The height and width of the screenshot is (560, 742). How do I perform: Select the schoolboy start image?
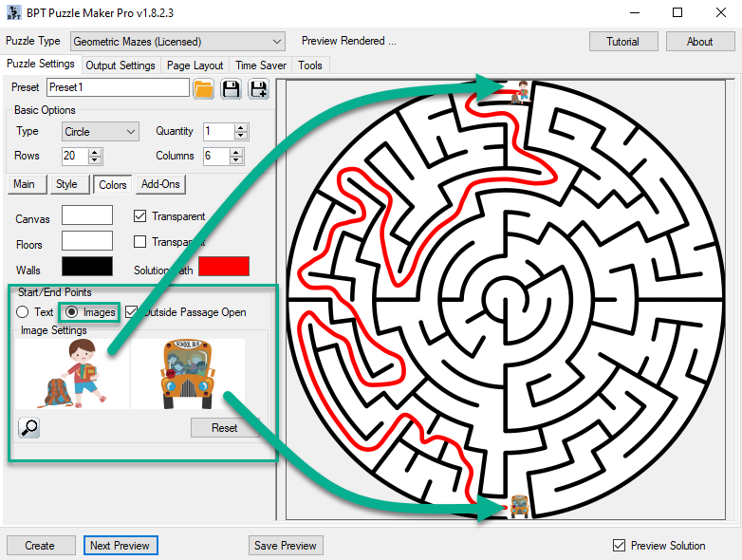pos(72,374)
